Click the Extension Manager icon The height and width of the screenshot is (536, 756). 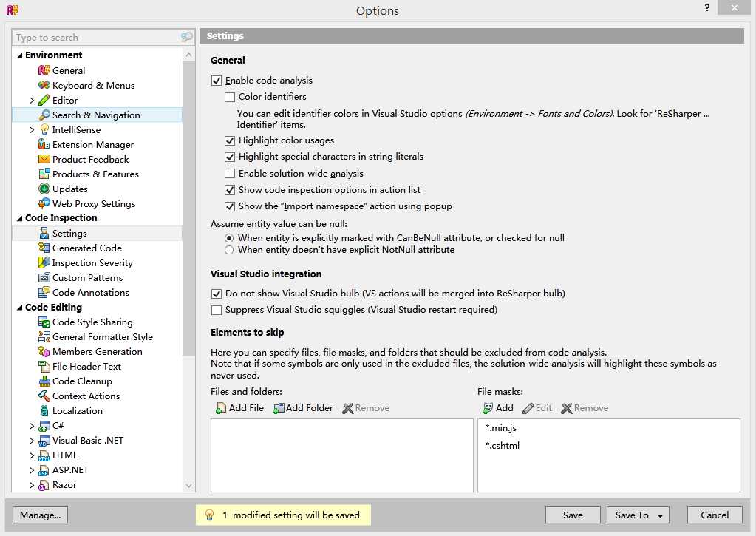(x=44, y=144)
